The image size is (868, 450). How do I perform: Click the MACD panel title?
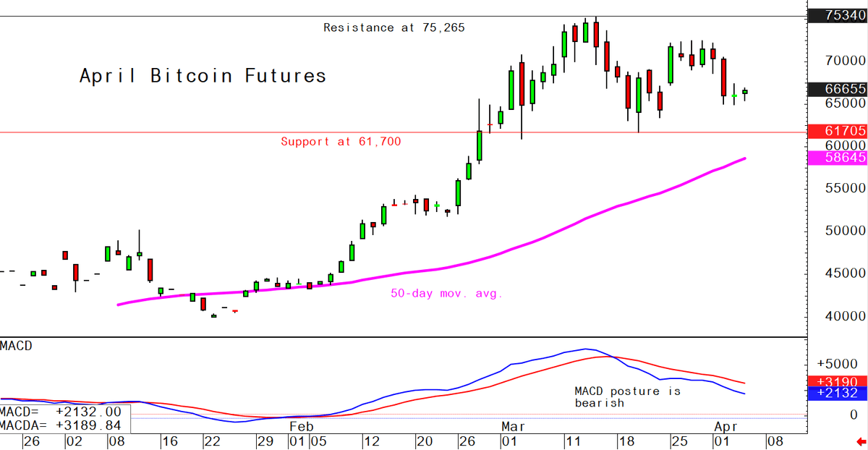coord(16,346)
